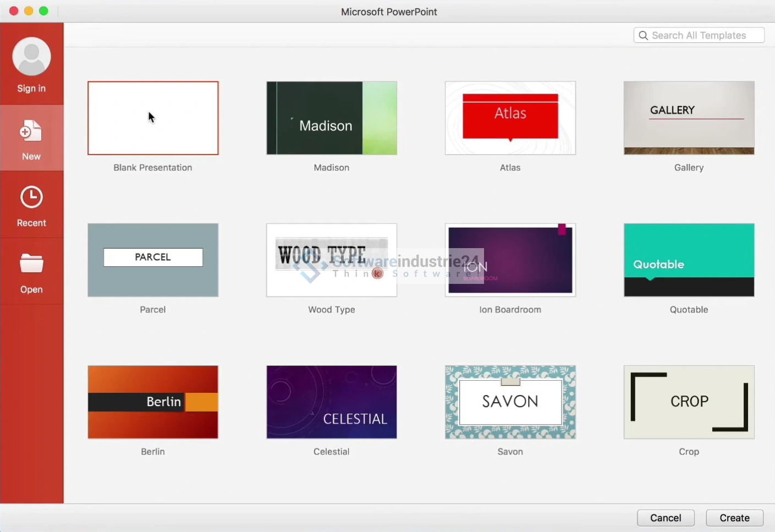Image resolution: width=775 pixels, height=532 pixels.
Task: Pick the Atlas template thumbnail
Action: tap(510, 118)
